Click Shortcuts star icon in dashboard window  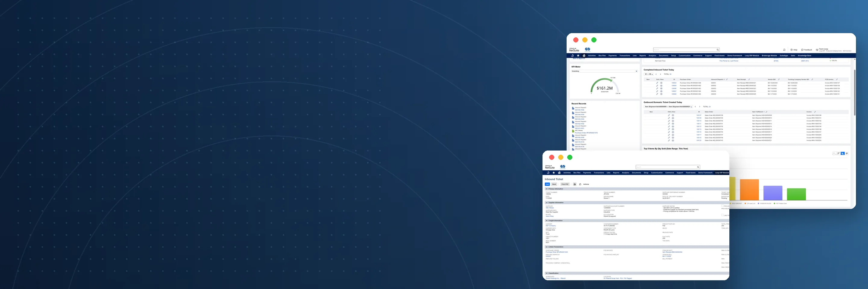(578, 56)
